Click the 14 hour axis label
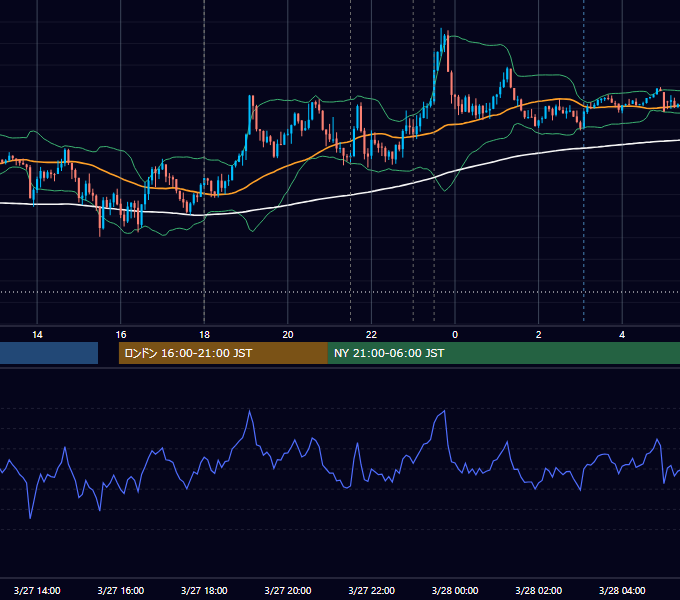 (x=37, y=335)
